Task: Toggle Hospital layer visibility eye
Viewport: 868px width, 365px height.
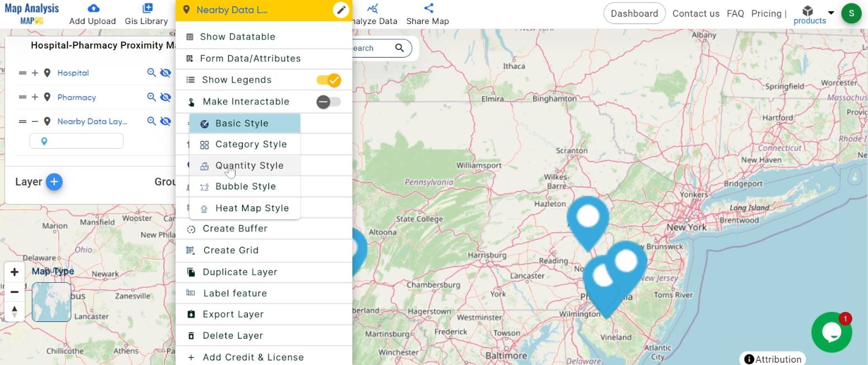Action: (x=165, y=73)
